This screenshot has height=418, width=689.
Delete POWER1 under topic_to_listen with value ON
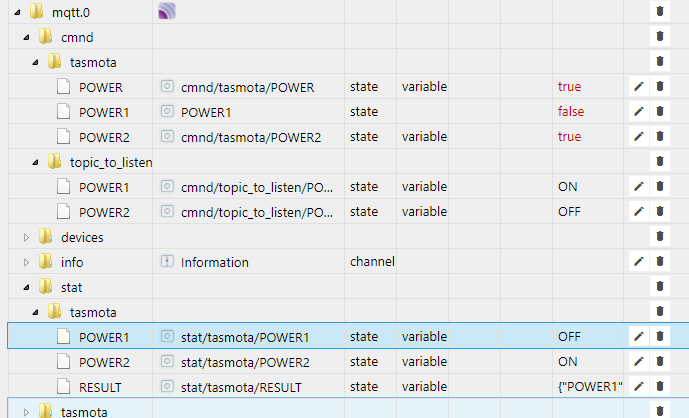pyautogui.click(x=660, y=187)
